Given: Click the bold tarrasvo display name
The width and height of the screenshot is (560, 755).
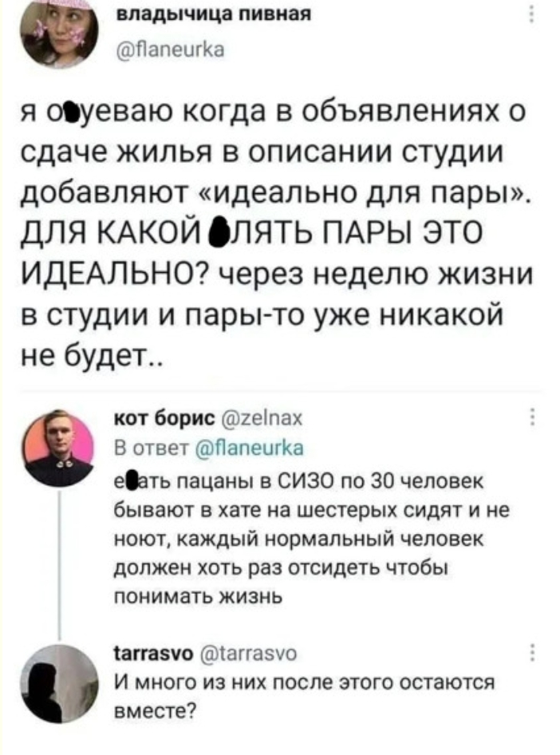Looking at the screenshot, I should [153, 654].
